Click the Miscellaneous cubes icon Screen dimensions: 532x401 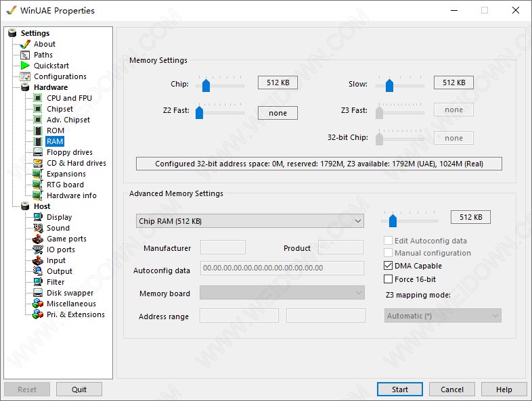pos(38,304)
